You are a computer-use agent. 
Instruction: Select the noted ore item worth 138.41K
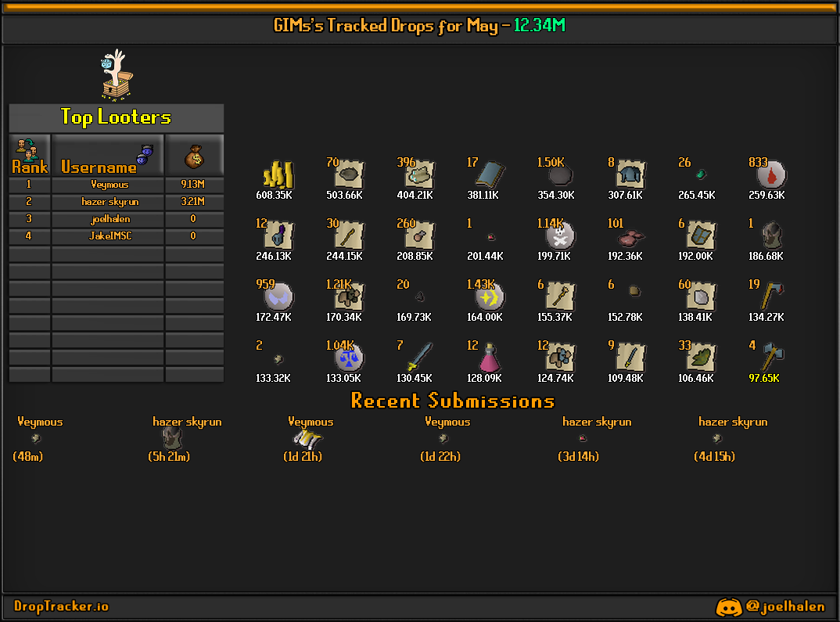(701, 297)
